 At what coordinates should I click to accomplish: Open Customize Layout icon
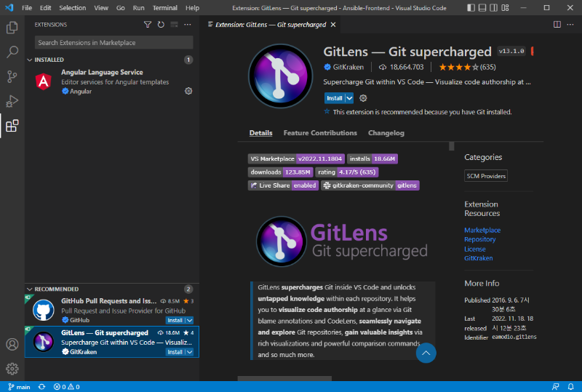505,8
